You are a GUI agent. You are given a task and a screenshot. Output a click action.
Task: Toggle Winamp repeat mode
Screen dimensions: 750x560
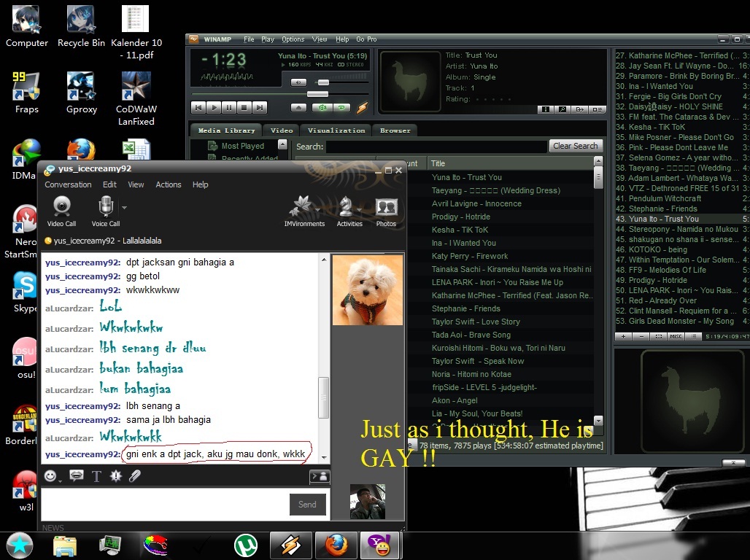tap(341, 108)
